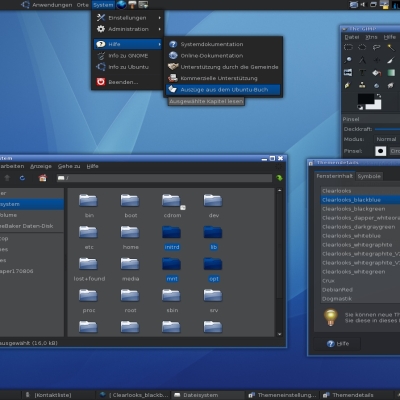
Task: Select GIMP's zoom magnifier tool
Action: [348, 60]
